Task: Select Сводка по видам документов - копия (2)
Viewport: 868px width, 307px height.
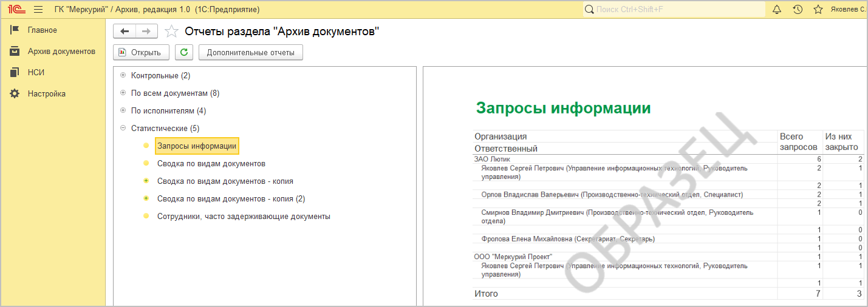Action: (231, 198)
